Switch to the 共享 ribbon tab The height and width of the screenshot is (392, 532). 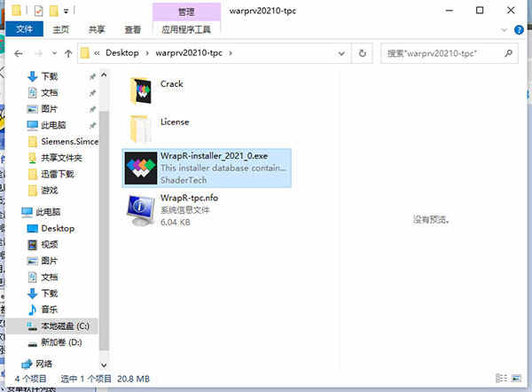pyautogui.click(x=97, y=29)
